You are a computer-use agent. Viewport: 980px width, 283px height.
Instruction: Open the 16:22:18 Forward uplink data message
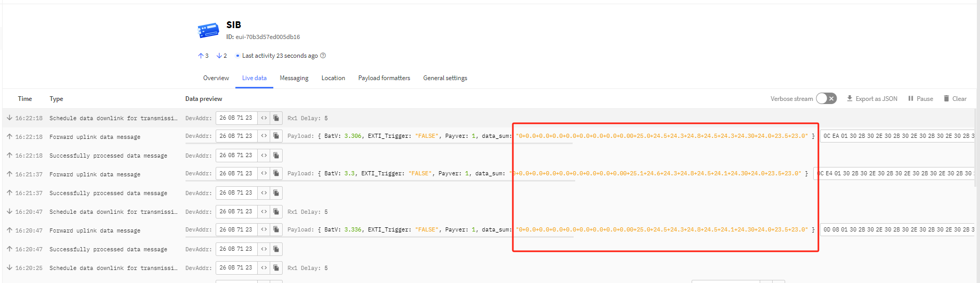point(488,137)
